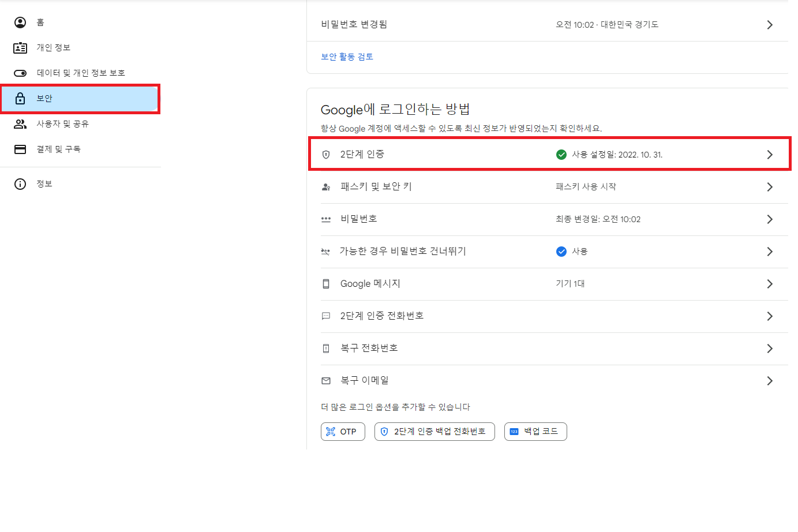Click the phone icon beside Google 메시지

point(326,284)
